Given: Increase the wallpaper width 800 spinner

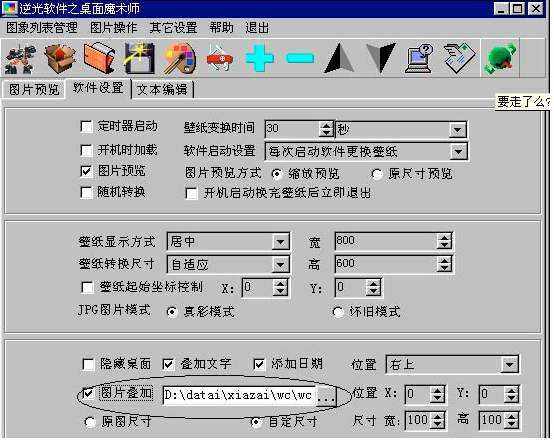Looking at the screenshot, I should 444,237.
